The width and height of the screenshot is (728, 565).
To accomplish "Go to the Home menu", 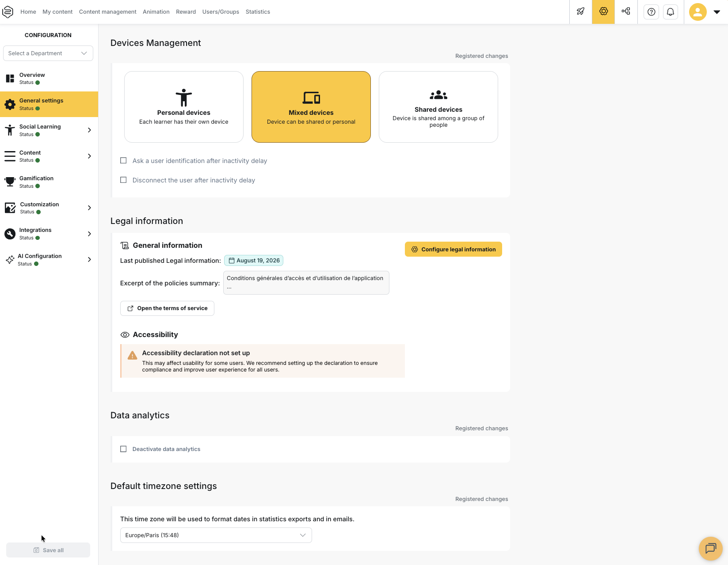I will (28, 12).
